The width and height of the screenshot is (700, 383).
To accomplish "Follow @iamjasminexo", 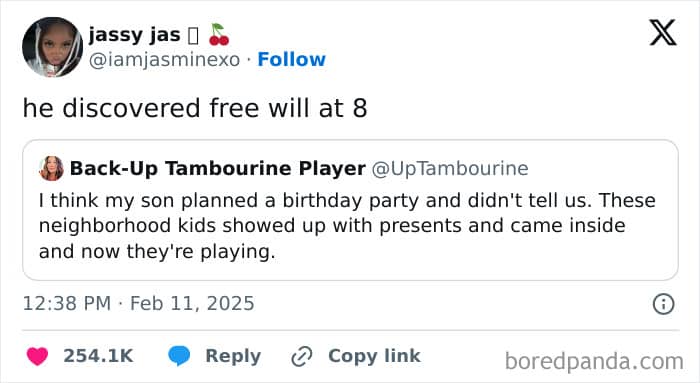I will click(292, 59).
